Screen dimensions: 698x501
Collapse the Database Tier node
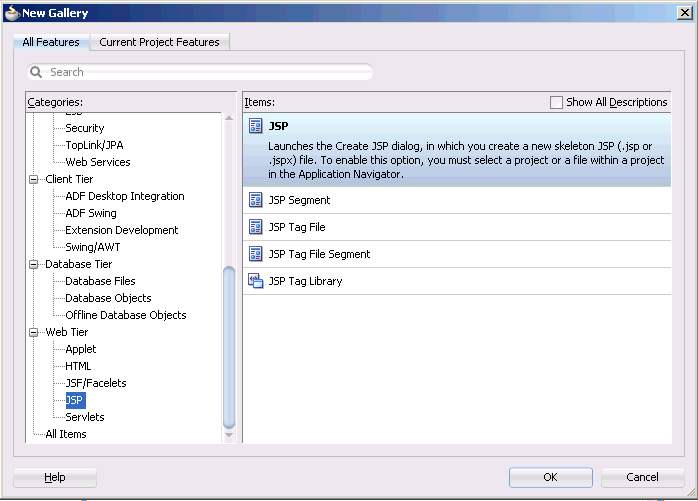(x=33, y=265)
